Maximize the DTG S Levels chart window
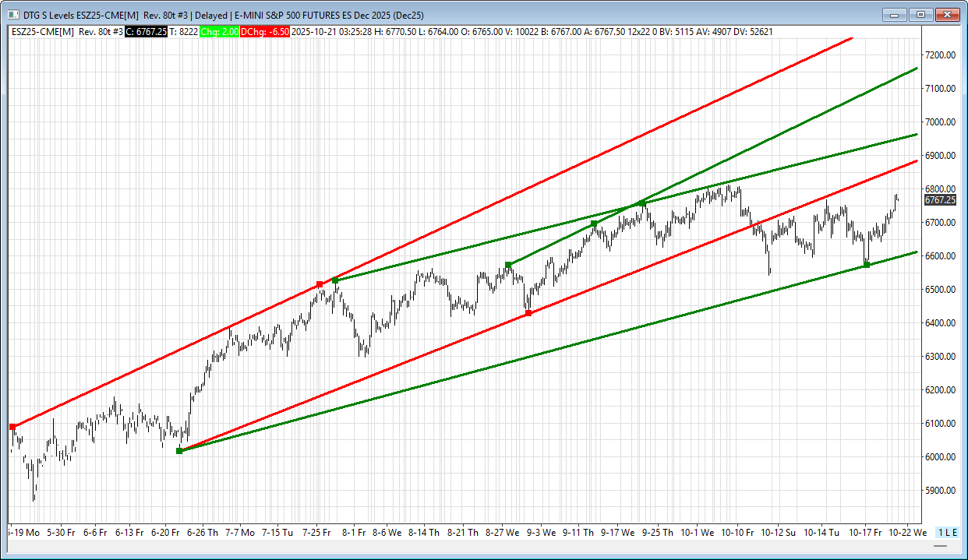This screenshot has width=968, height=560. pyautogui.click(x=921, y=14)
